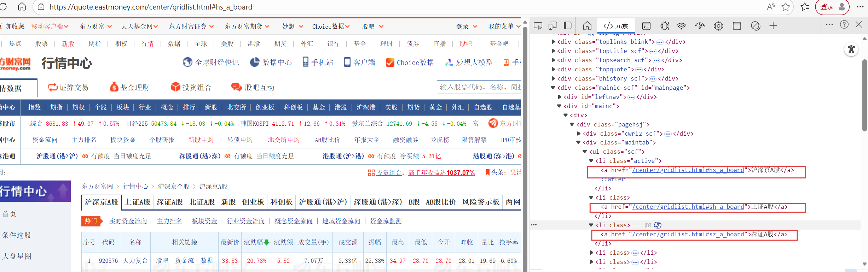Switch to the 科创板 board tab
This screenshot has height=272, width=868.
[282, 202]
